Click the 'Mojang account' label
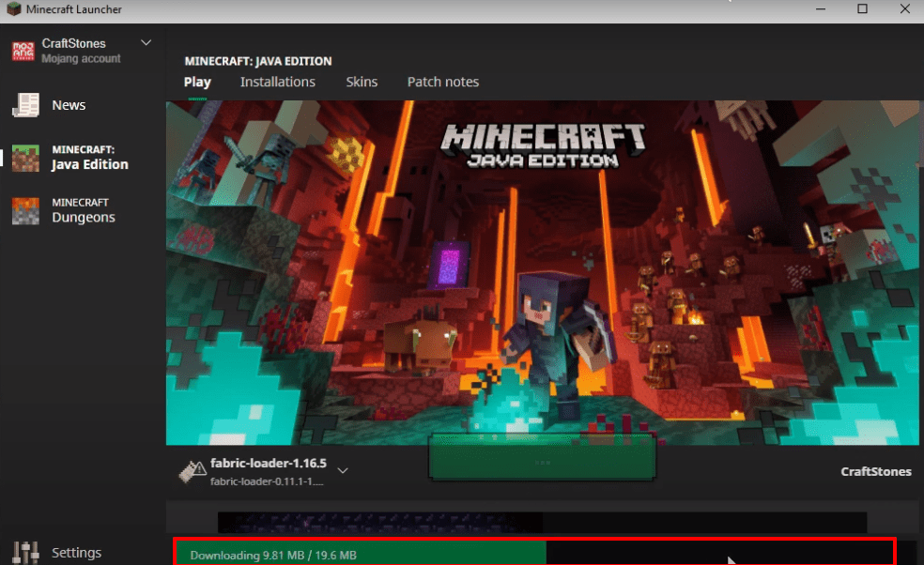924x565 pixels. tap(81, 58)
